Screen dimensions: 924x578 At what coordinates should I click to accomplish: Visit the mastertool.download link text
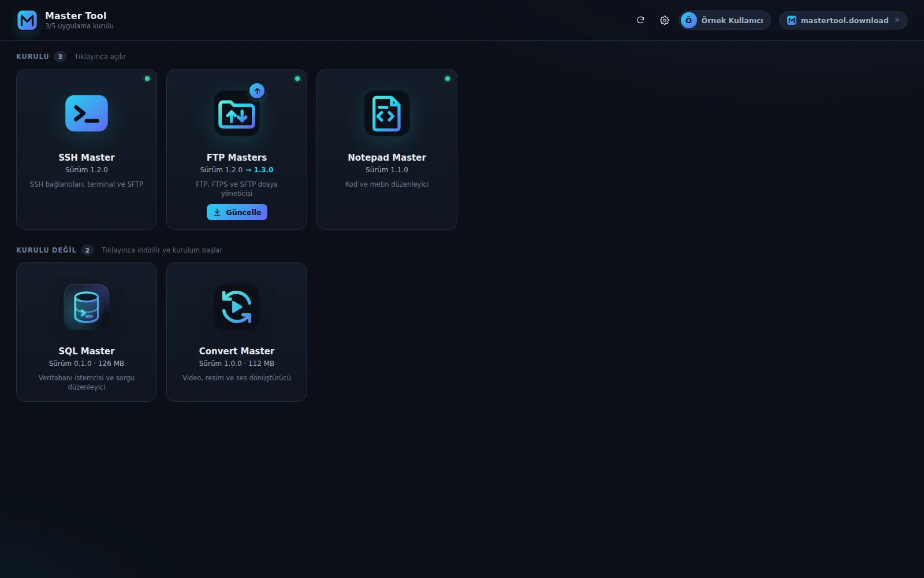[x=844, y=20]
